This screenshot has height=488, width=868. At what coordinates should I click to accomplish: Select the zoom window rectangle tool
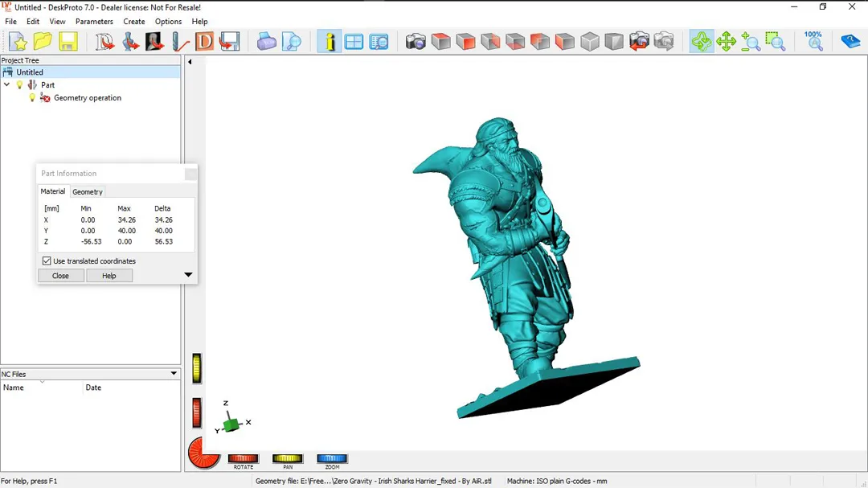(x=775, y=42)
